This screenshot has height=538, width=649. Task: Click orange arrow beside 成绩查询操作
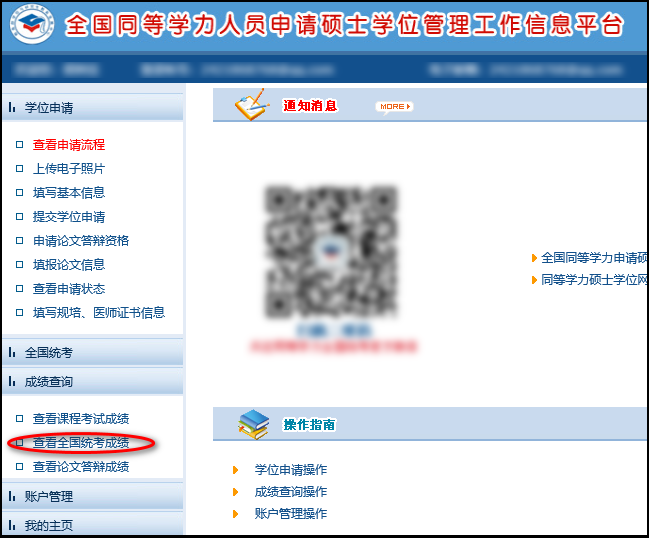(x=236, y=492)
